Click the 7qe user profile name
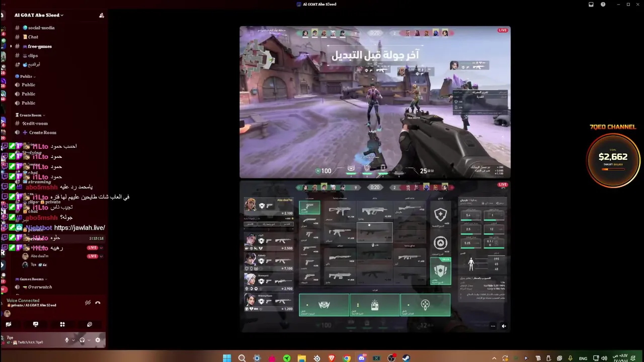Viewport: 644px width, 362px height. pyautogui.click(x=10, y=337)
